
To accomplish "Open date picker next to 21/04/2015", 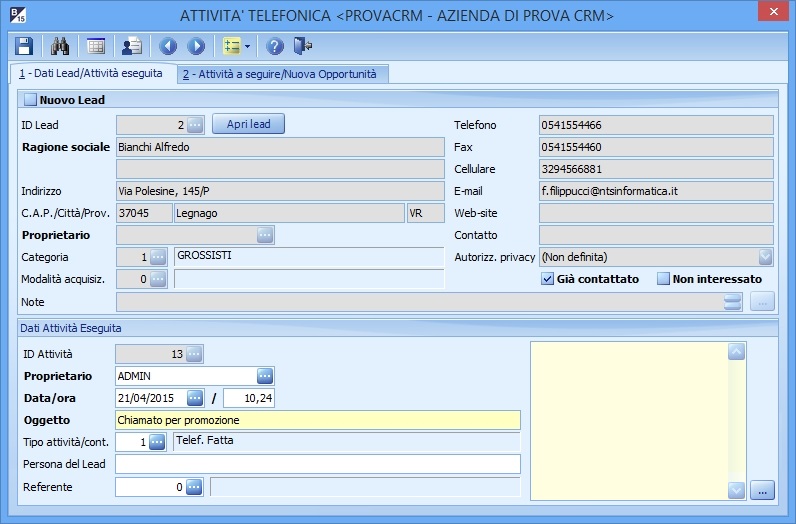I will coord(195,398).
